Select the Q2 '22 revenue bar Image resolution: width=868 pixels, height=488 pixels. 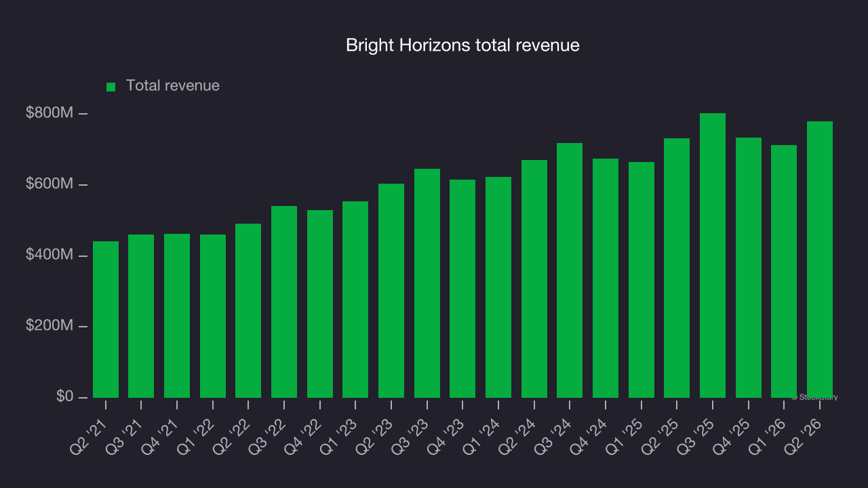(248, 310)
